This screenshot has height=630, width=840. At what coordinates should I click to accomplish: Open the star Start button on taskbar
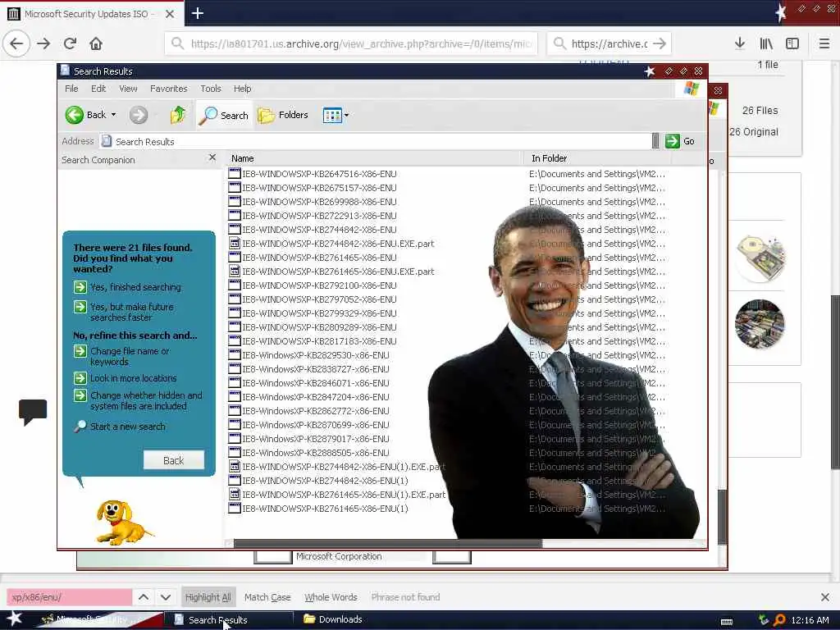14,619
